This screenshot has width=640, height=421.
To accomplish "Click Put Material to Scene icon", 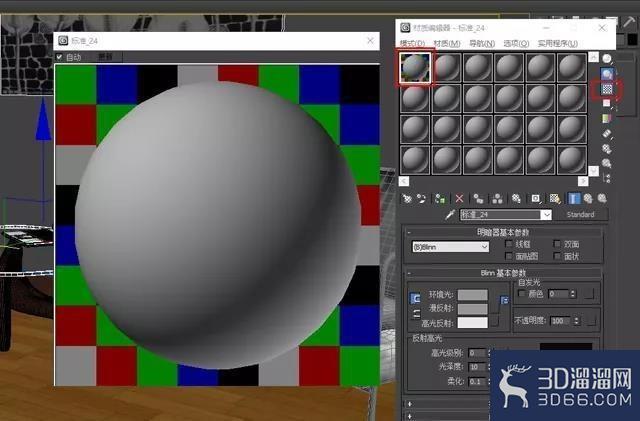I will pos(421,198).
